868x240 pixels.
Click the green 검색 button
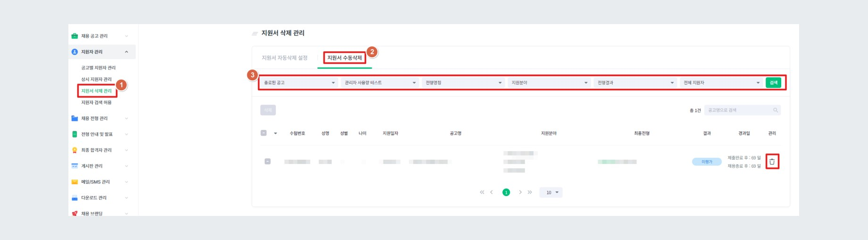tap(774, 83)
